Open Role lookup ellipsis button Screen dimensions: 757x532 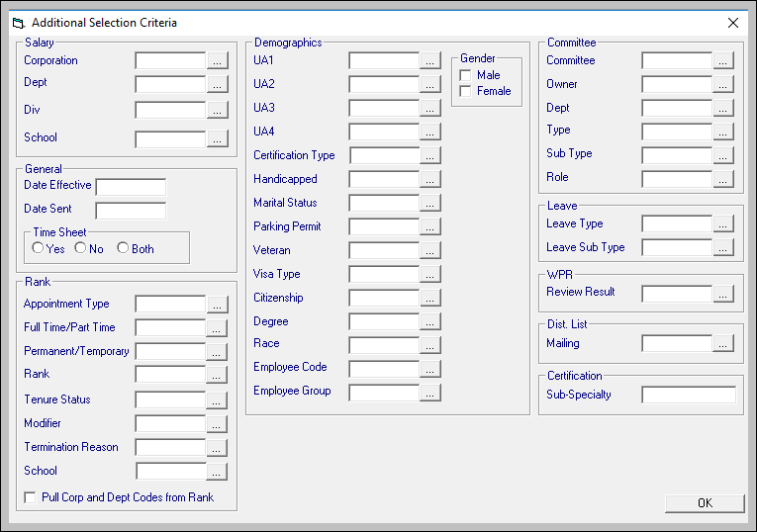pos(723,179)
